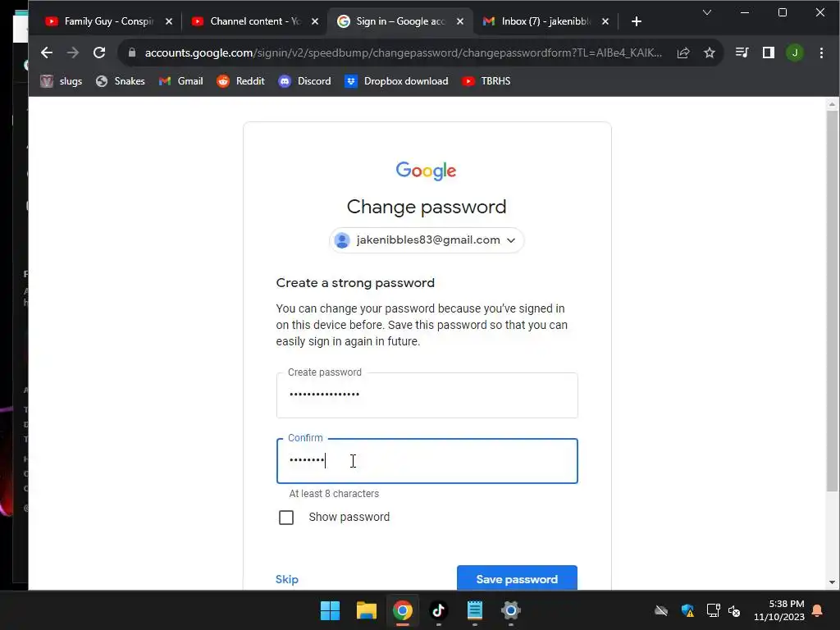This screenshot has width=840, height=630.
Task: Open the media control icon in toolbar
Action: [x=742, y=52]
